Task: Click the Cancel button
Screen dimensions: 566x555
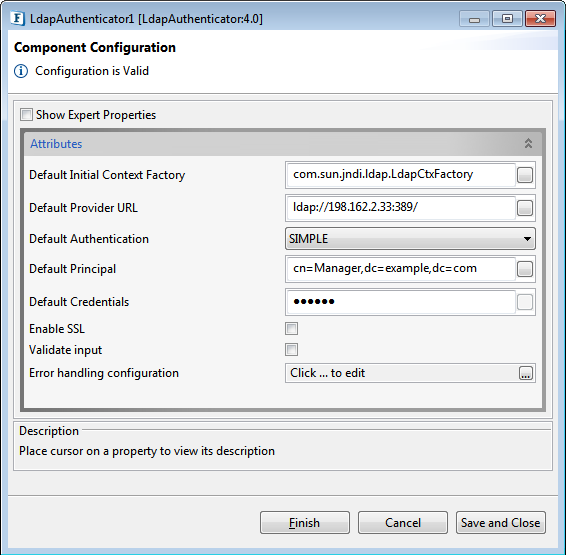Action: coord(403,523)
